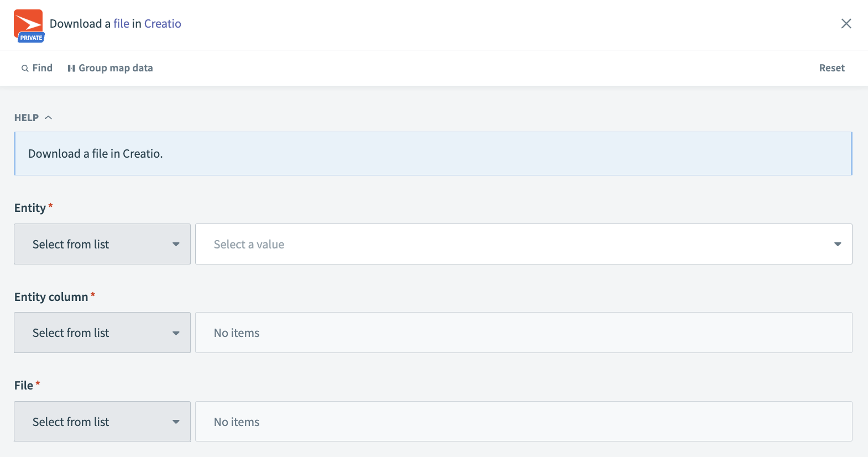Screen dimensions: 868x457
Task: Click the 'Creatio' link in the title
Action: [163, 24]
